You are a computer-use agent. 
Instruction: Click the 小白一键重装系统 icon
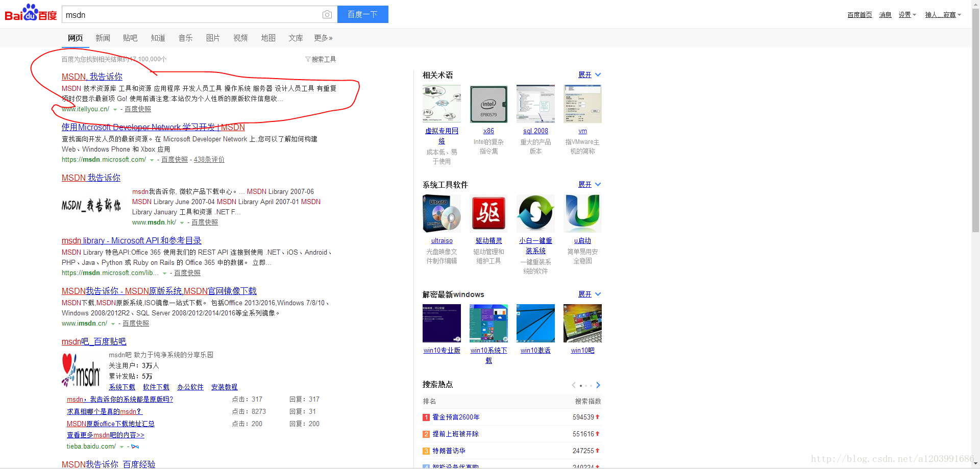[x=535, y=213]
